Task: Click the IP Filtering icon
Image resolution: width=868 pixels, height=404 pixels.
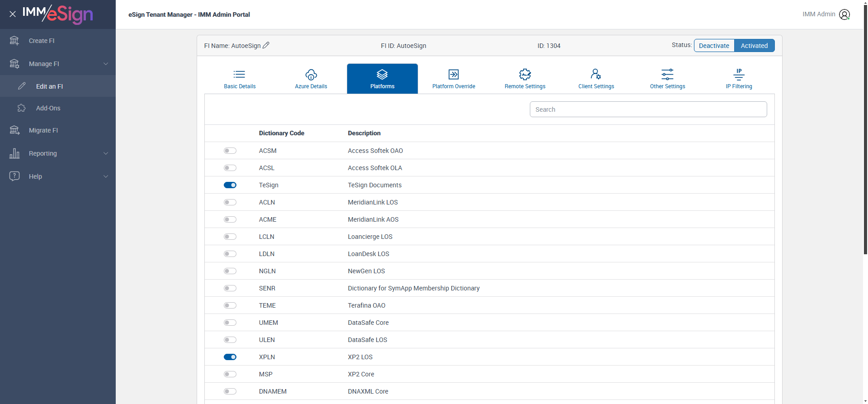Action: click(739, 74)
